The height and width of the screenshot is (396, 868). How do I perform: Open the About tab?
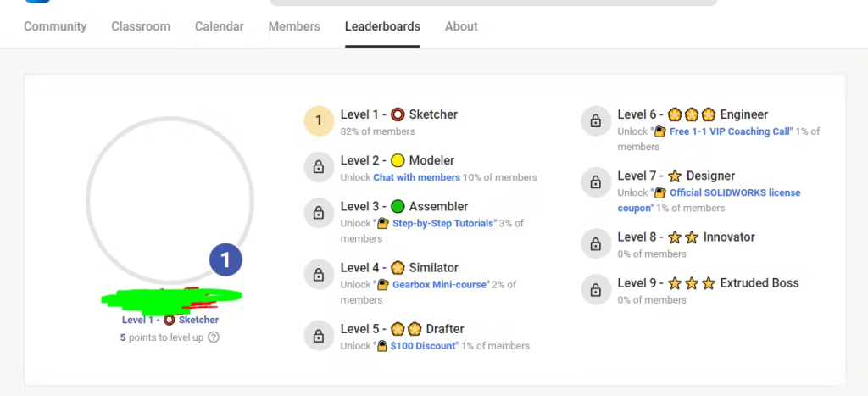(x=461, y=26)
